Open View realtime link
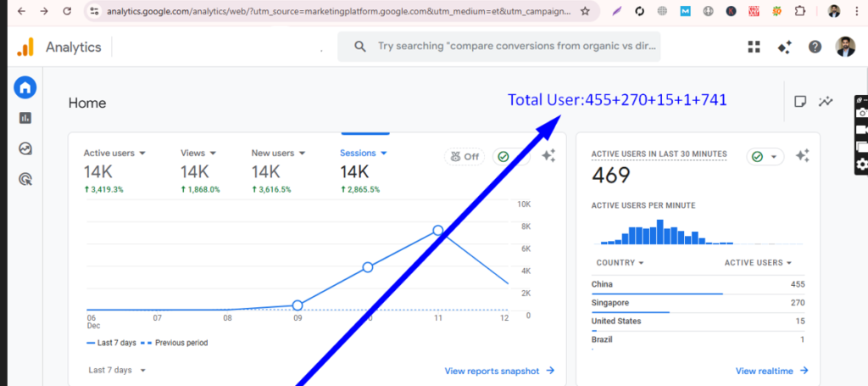 [771, 371]
